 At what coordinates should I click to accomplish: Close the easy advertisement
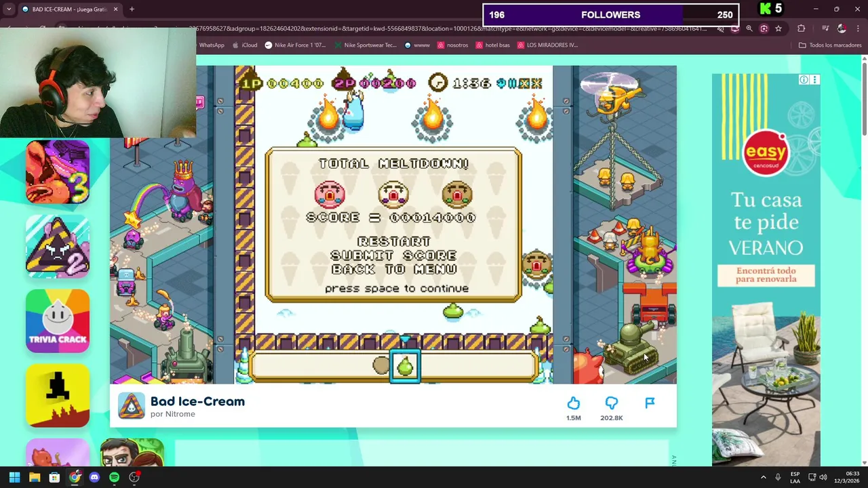pyautogui.click(x=814, y=80)
